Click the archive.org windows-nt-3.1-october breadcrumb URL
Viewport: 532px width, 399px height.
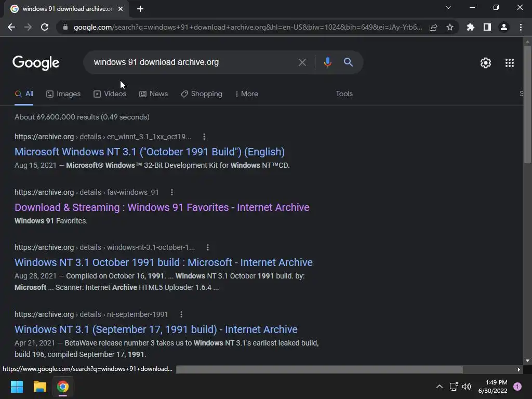point(104,248)
